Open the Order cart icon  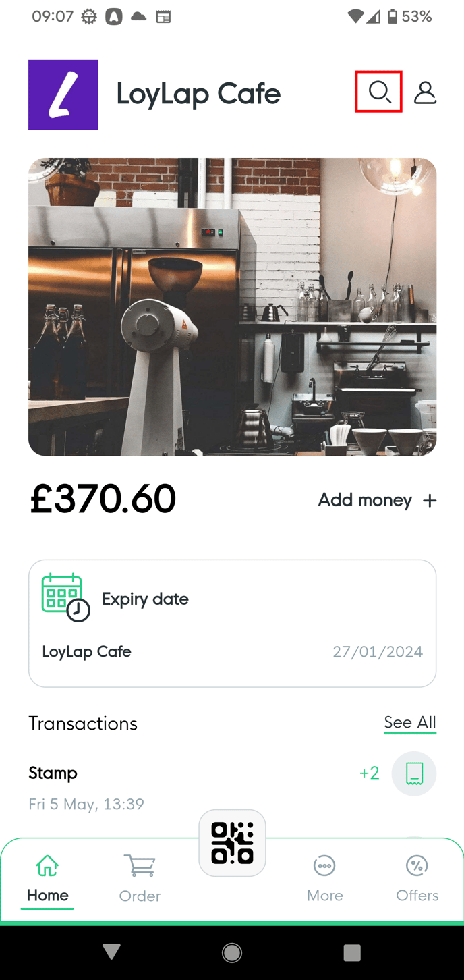[x=140, y=865]
